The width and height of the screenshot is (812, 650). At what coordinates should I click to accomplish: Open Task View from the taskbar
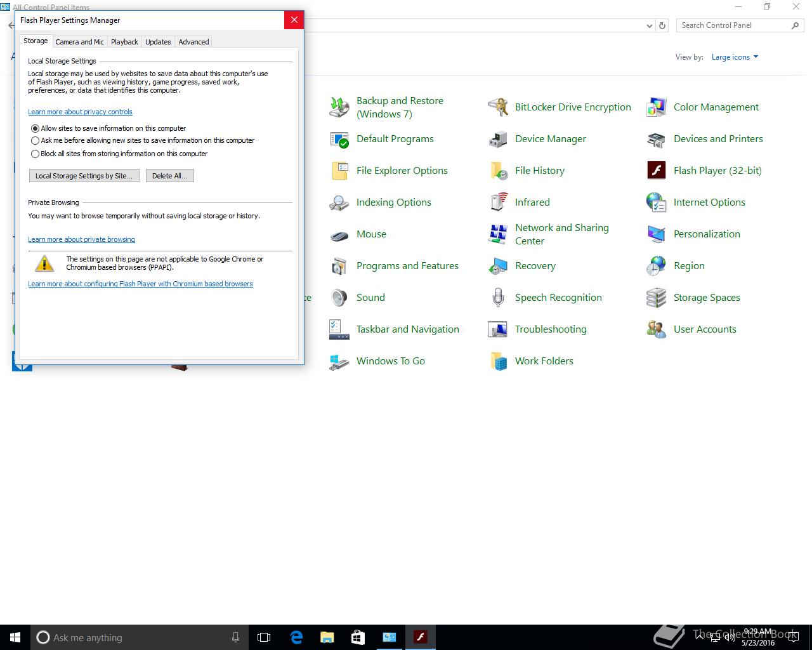tap(264, 637)
